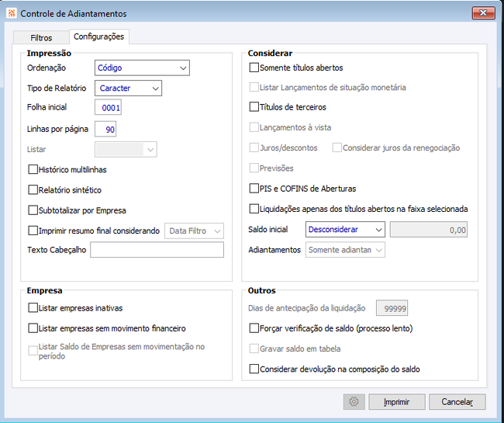Switch to the Filtros tab
The height and width of the screenshot is (423, 504).
click(x=41, y=37)
